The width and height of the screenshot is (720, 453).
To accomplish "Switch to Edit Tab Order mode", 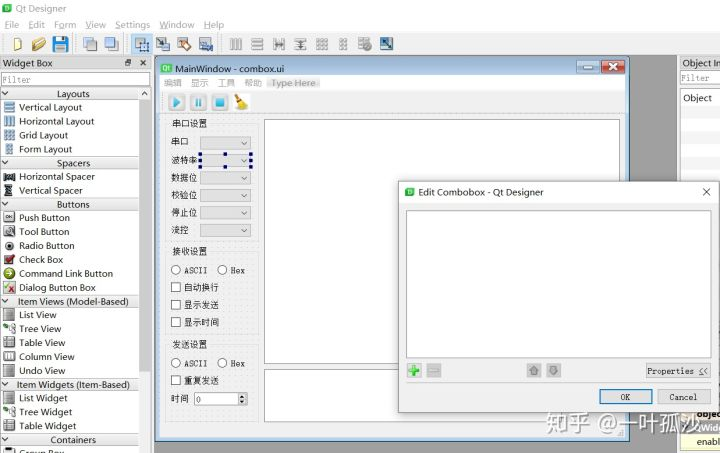I will pos(206,44).
